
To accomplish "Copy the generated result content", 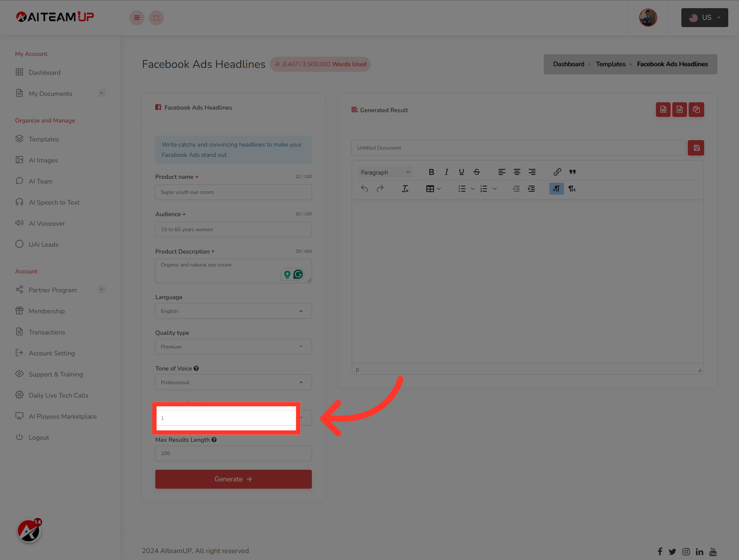I will coord(696,110).
